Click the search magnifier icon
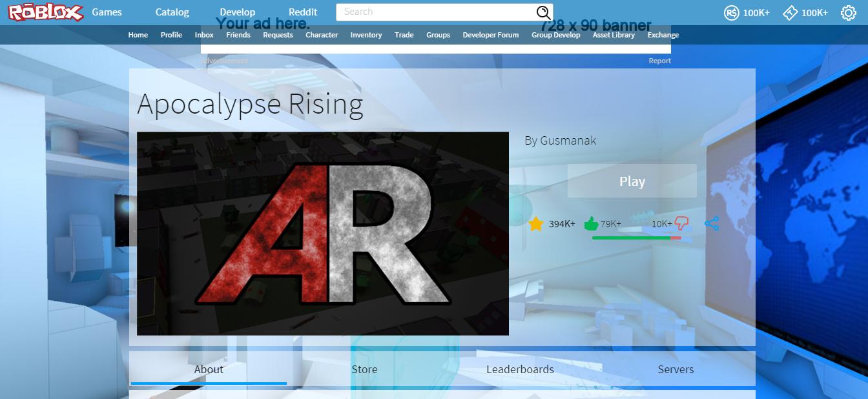 click(x=543, y=12)
